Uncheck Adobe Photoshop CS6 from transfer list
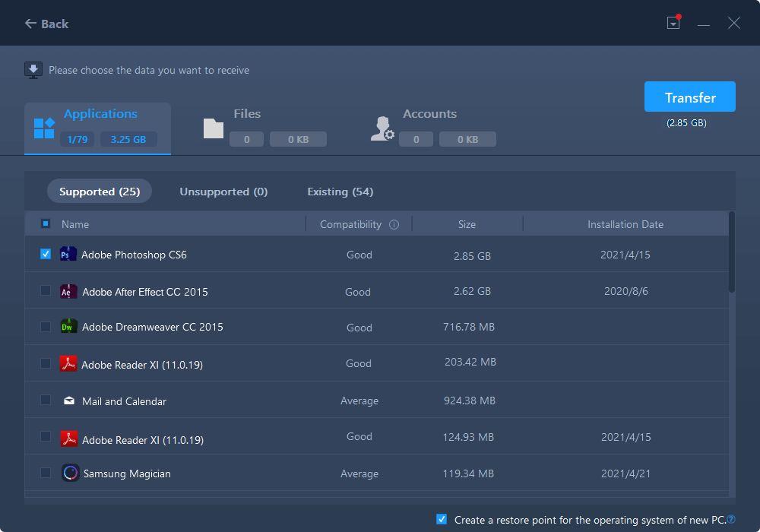760x532 pixels. (x=46, y=253)
